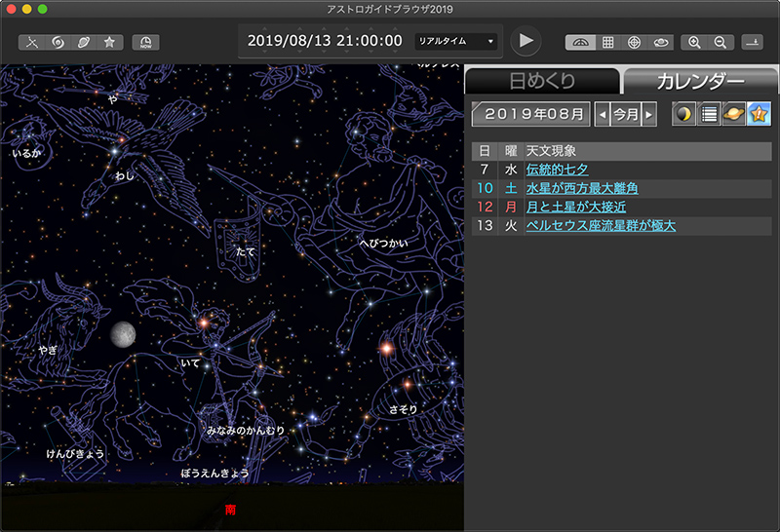Zoom in the star chart
Image resolution: width=780 pixels, height=532 pixels.
(x=694, y=42)
